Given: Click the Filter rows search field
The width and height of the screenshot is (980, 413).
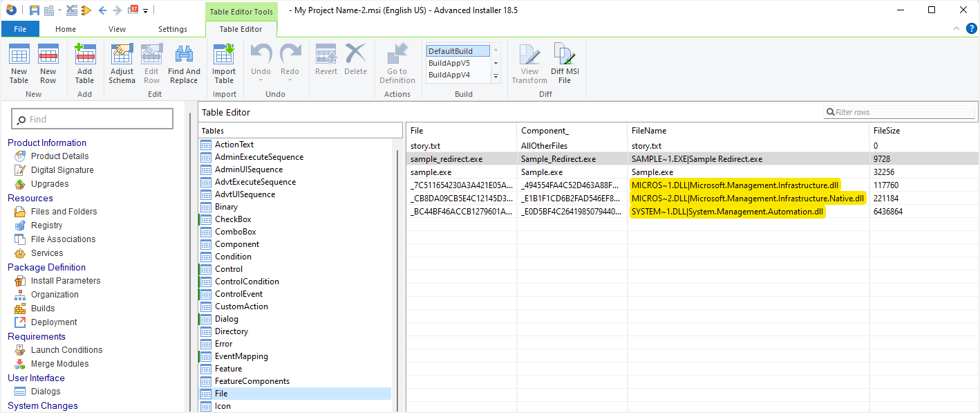Looking at the screenshot, I should coord(899,112).
